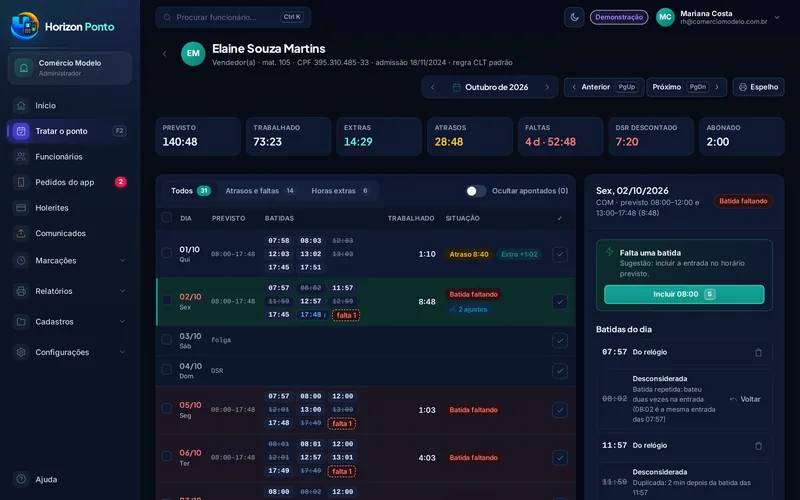The width and height of the screenshot is (800, 500).
Task: Click the 2 ajustes link in 02/10 row
Action: pos(468,310)
